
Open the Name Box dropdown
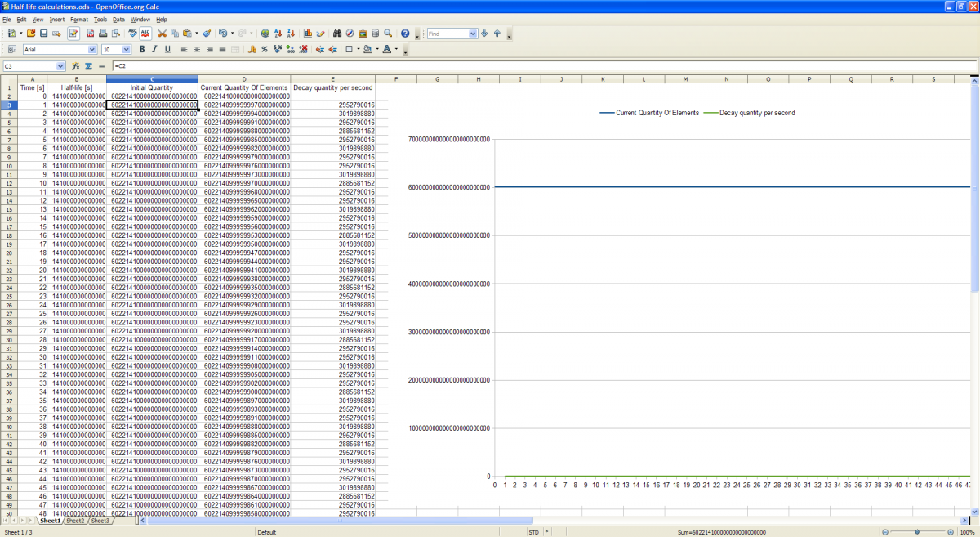point(60,66)
